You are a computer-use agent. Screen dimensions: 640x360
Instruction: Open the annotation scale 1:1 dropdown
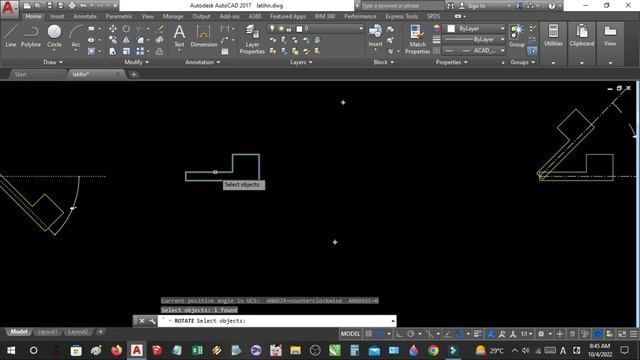click(526, 334)
